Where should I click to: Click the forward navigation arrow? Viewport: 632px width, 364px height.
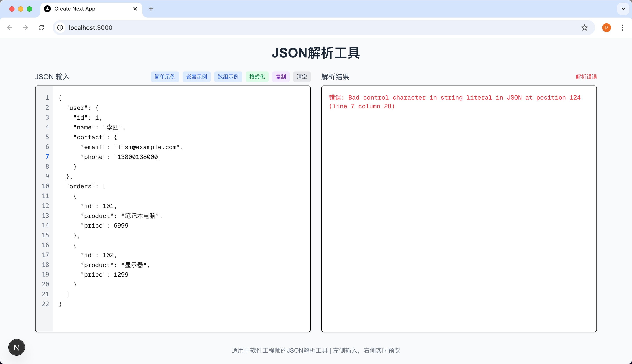point(25,27)
